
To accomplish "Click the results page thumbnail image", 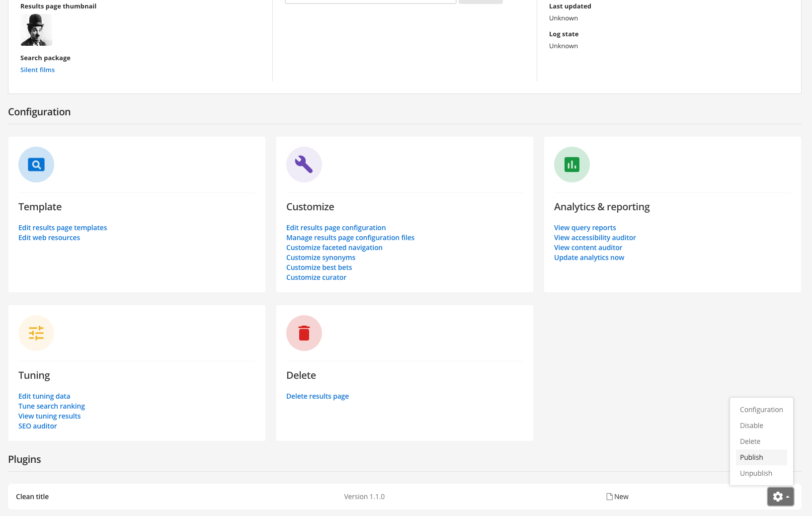I will point(36,29).
